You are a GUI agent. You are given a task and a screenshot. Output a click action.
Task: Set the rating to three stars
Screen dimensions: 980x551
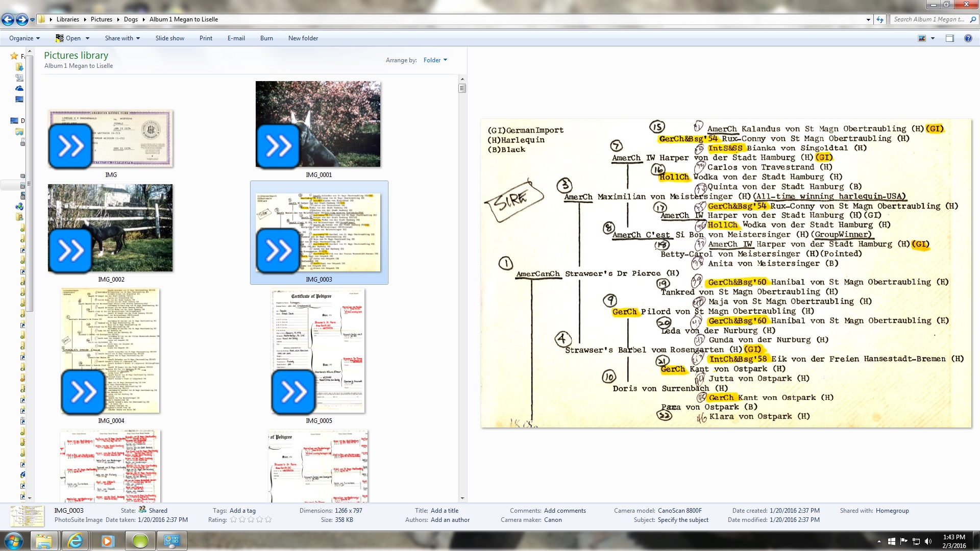(251, 520)
